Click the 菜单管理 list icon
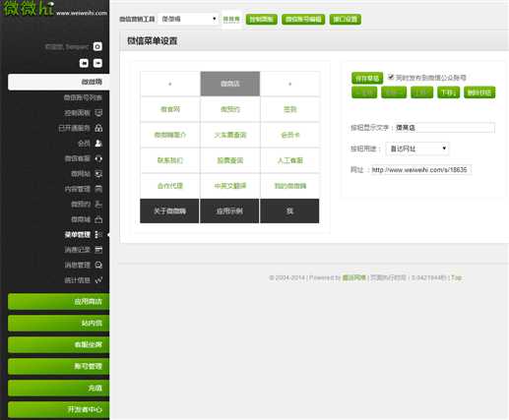The height and width of the screenshot is (420, 509). click(98, 234)
